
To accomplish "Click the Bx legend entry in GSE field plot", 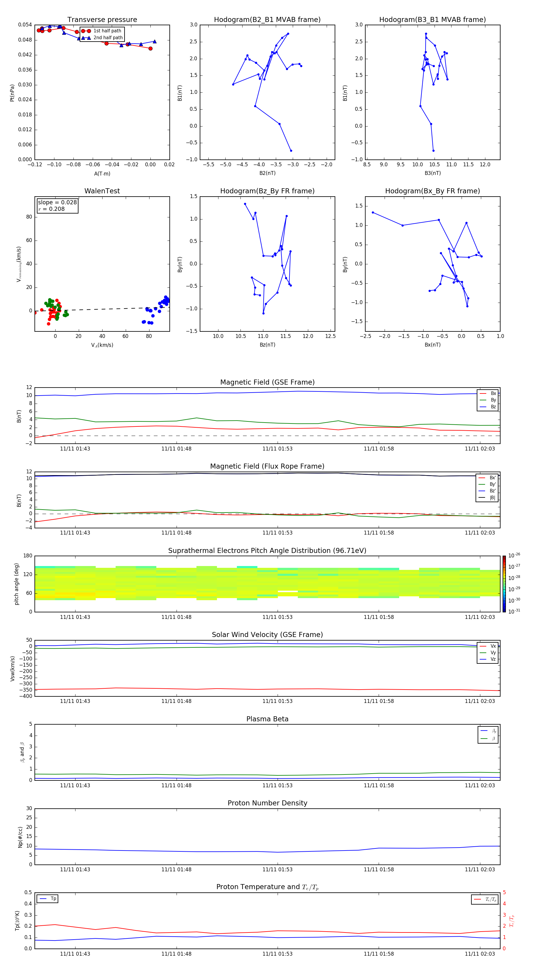I will click(488, 393).
